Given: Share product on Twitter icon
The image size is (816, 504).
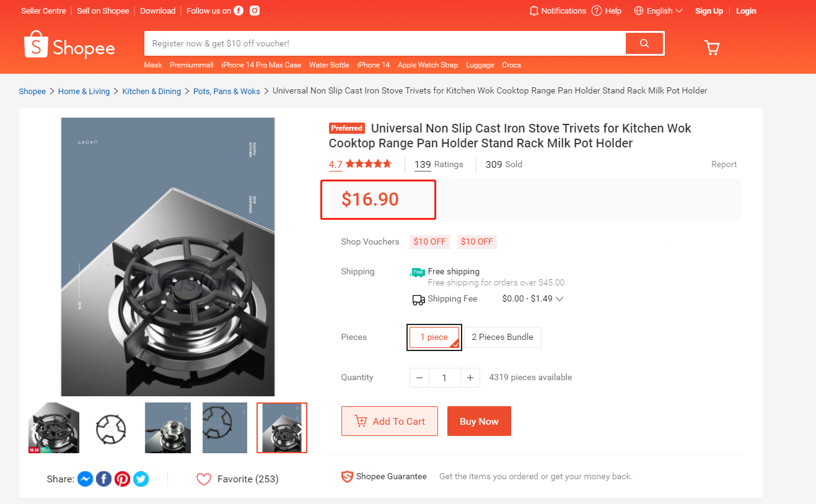Looking at the screenshot, I should 141,479.
